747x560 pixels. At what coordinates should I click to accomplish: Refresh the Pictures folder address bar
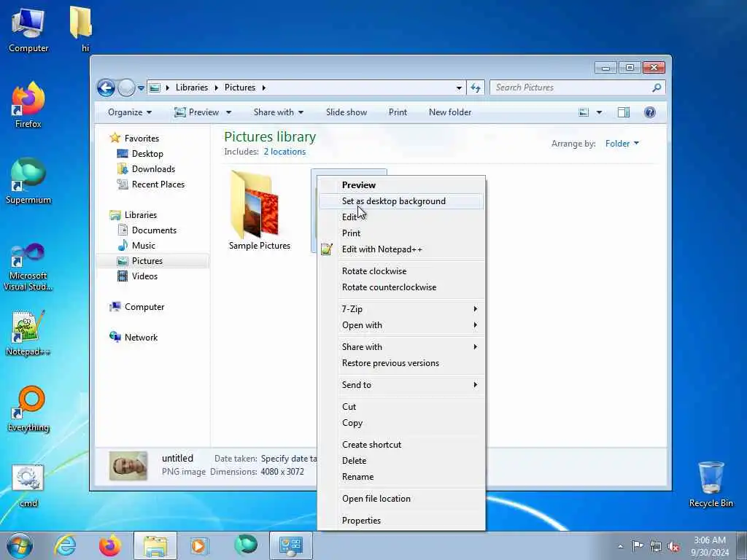coord(476,87)
